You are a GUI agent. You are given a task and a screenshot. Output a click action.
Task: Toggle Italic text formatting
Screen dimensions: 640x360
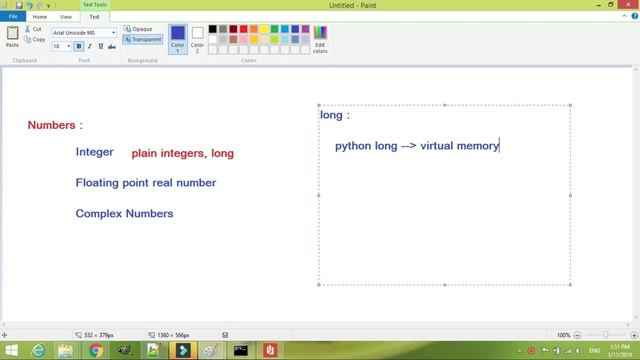90,46
